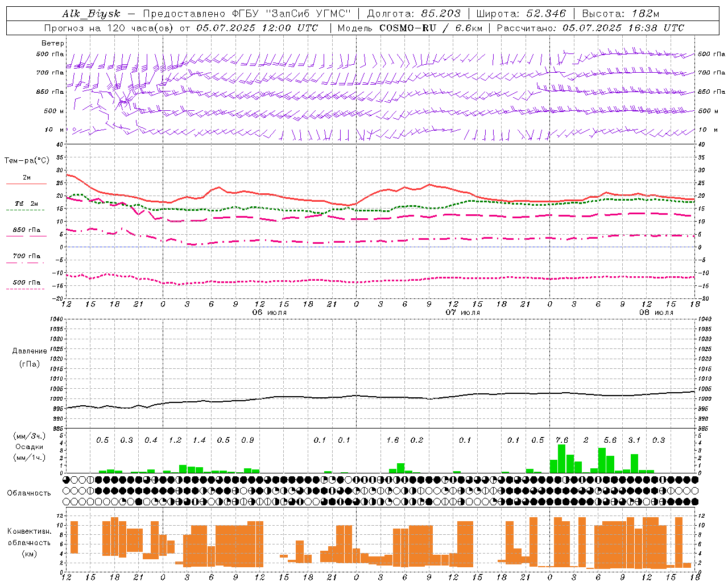Click the Широта: 52.346 value

coord(521,14)
